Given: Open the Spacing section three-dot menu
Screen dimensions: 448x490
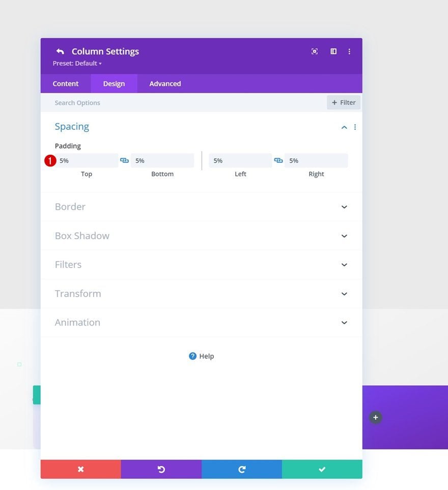Looking at the screenshot, I should point(355,127).
